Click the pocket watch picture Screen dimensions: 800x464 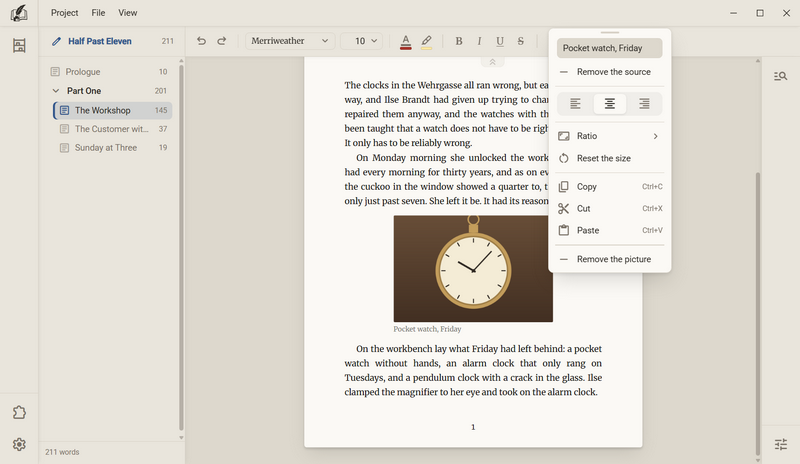pos(473,268)
